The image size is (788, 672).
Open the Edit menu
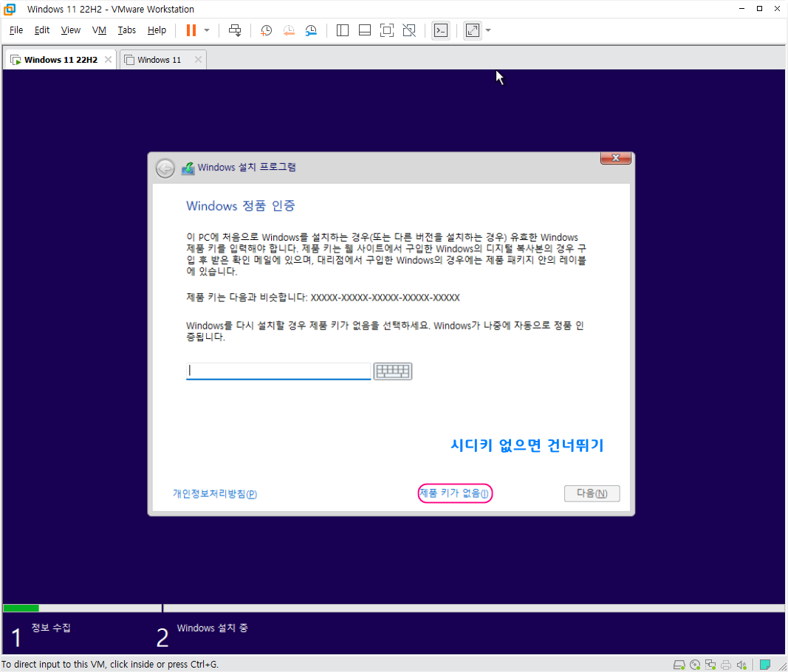coord(41,30)
